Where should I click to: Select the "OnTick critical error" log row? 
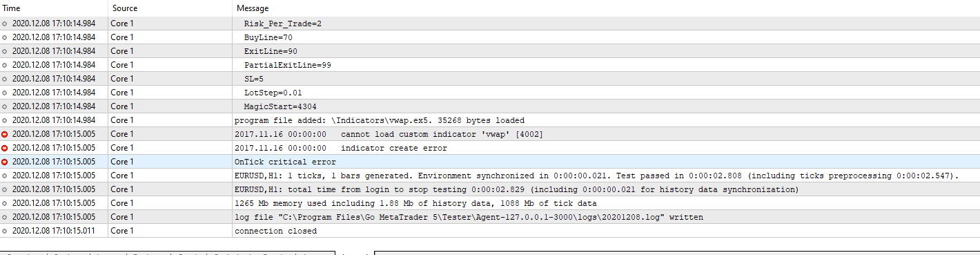coord(490,162)
